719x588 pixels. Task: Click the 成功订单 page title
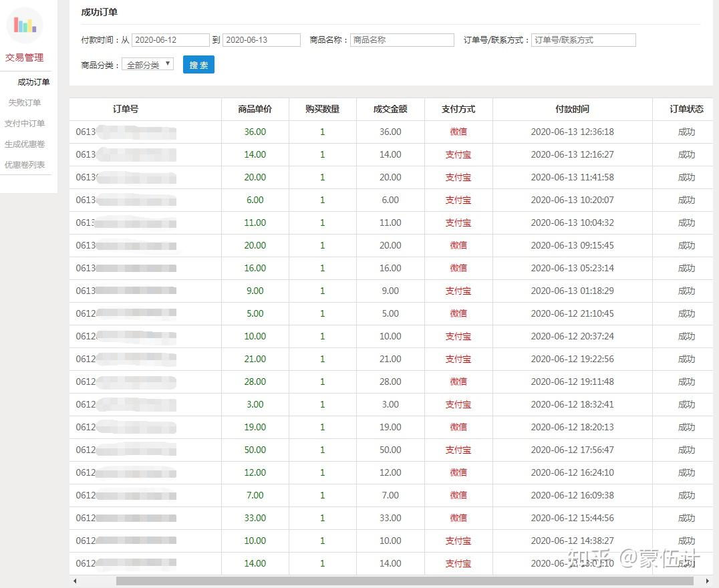click(99, 12)
